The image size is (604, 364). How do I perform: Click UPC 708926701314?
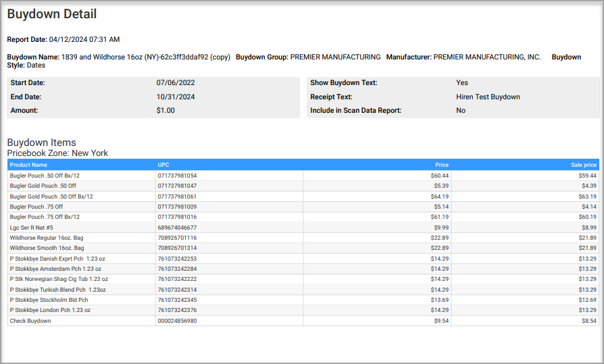[x=177, y=248]
